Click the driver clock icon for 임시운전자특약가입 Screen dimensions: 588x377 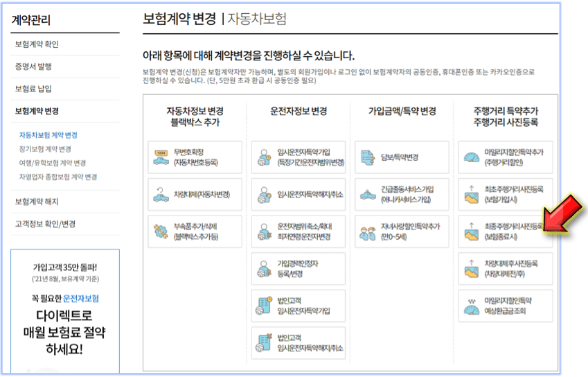(265, 157)
